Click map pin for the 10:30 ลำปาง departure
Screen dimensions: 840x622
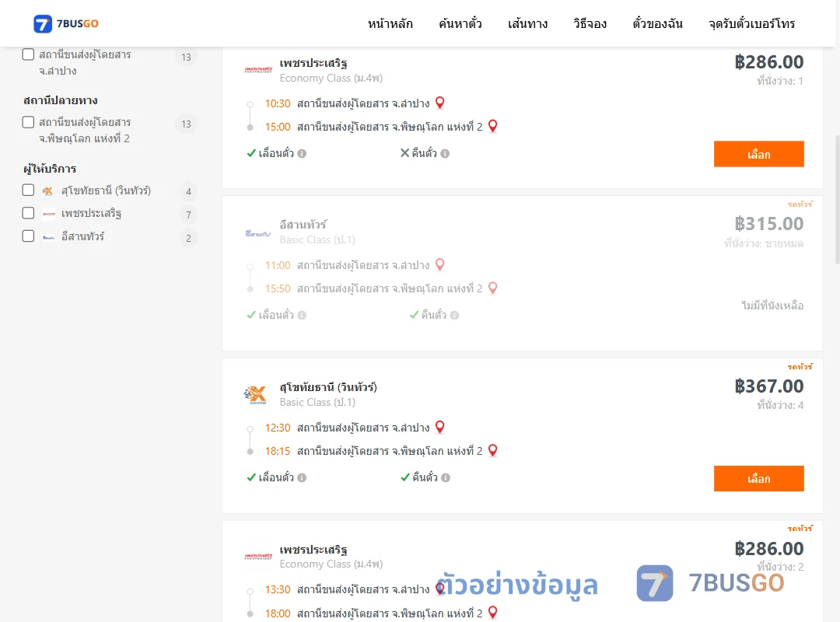439,103
